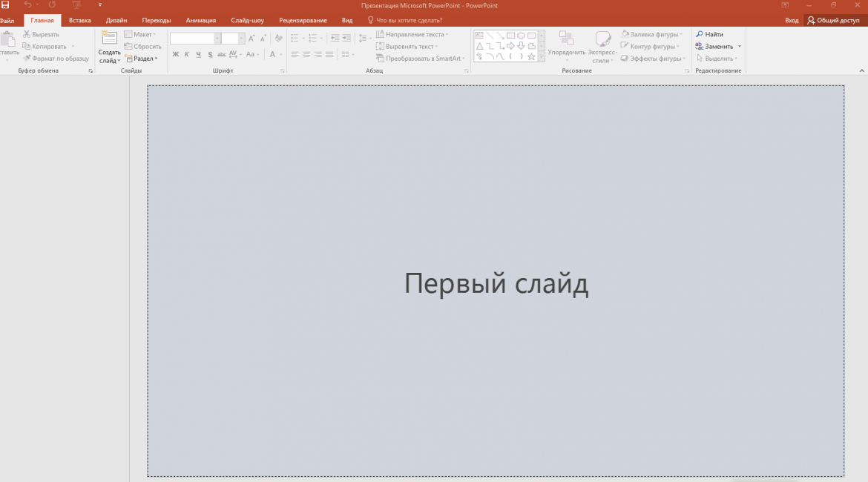The height and width of the screenshot is (482, 868).
Task: Click Найти to find text
Action: pos(710,34)
